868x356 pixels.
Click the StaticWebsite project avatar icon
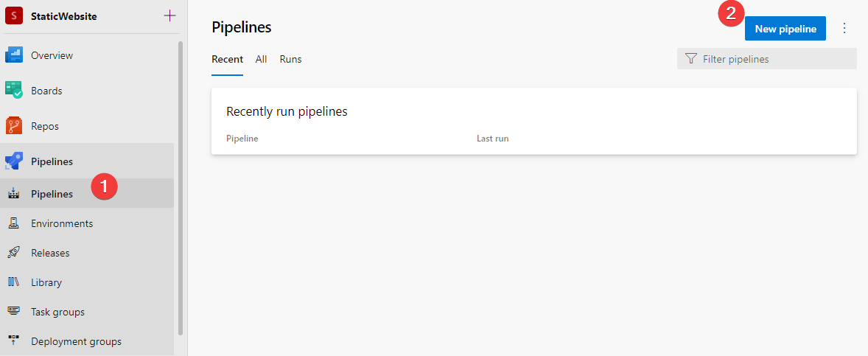tap(14, 15)
